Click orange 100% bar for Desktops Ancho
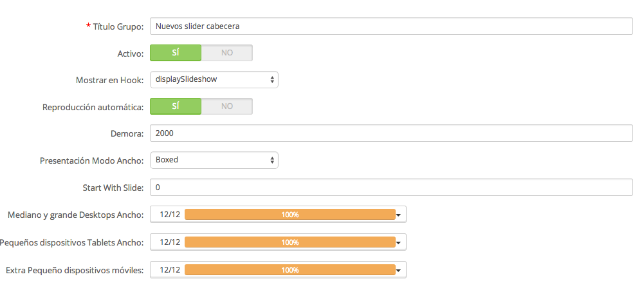 click(x=290, y=215)
